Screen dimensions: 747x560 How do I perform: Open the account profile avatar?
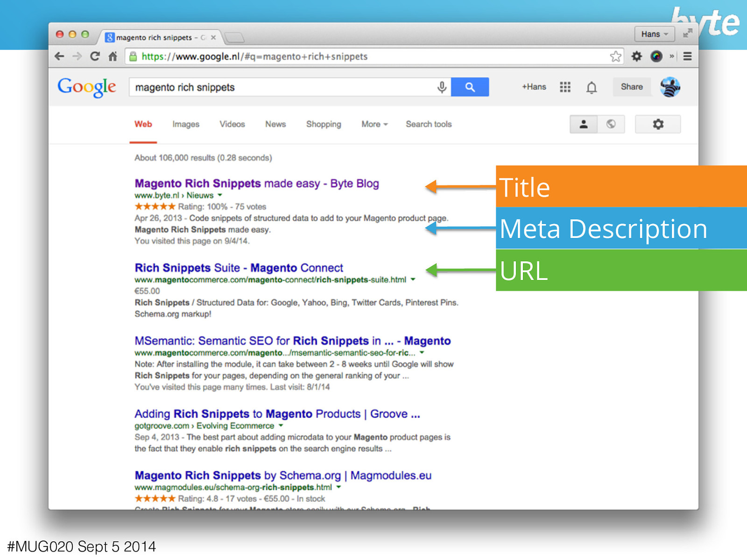670,87
